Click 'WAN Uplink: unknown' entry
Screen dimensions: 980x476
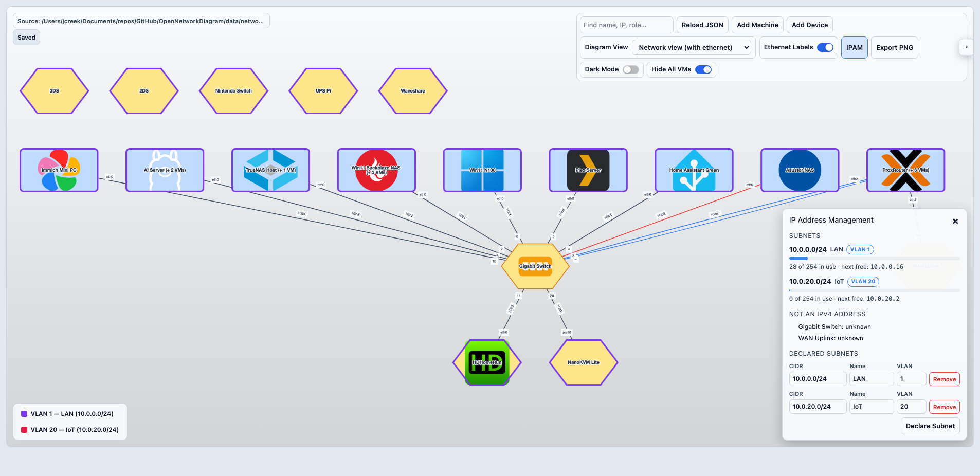tap(830, 338)
